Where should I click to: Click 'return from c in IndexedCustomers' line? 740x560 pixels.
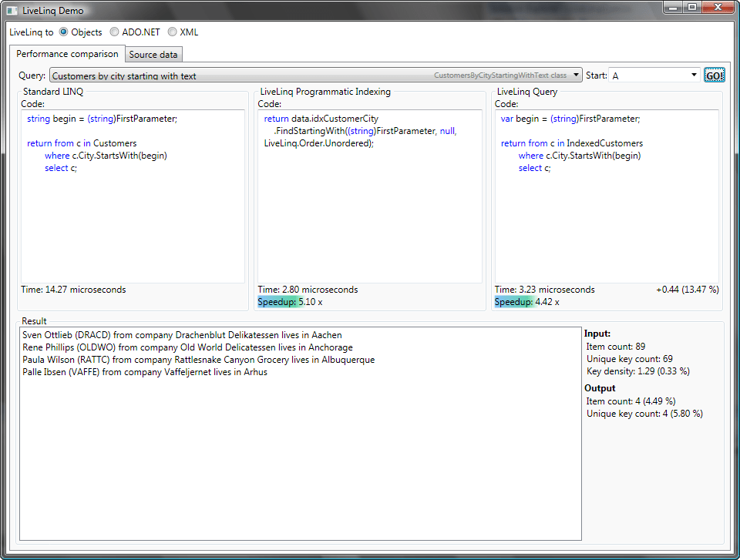(x=571, y=143)
